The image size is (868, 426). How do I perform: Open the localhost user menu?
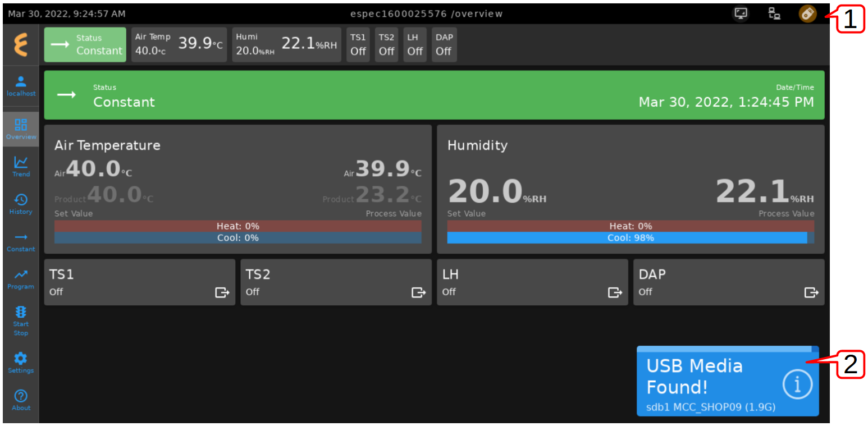coord(21,86)
